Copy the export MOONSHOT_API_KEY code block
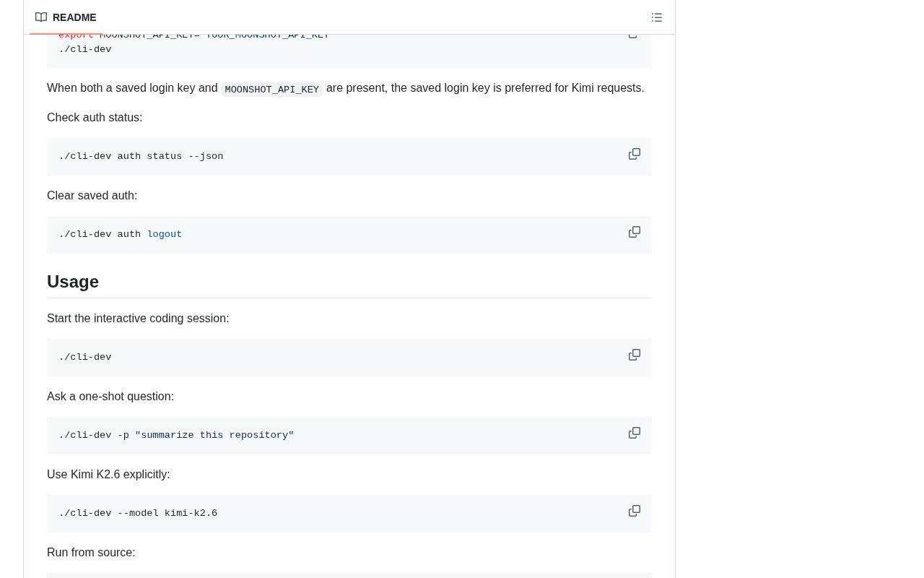Image resolution: width=924 pixels, height=578 pixels. tap(635, 35)
